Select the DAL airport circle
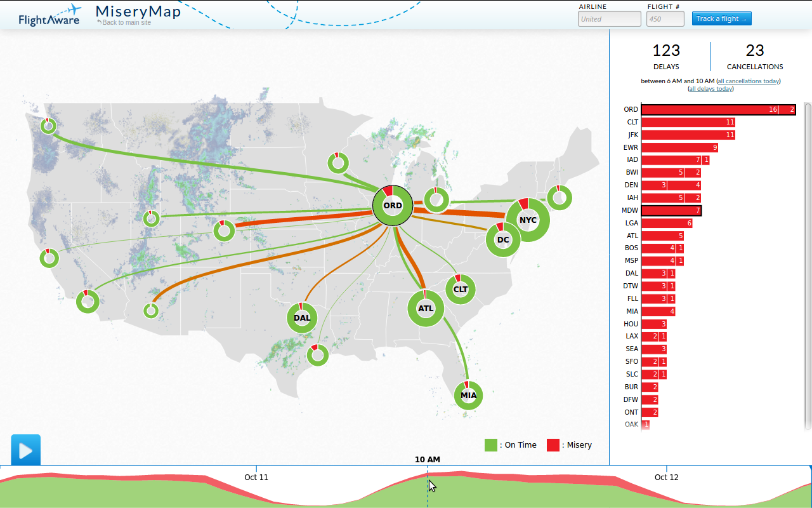 pyautogui.click(x=302, y=317)
